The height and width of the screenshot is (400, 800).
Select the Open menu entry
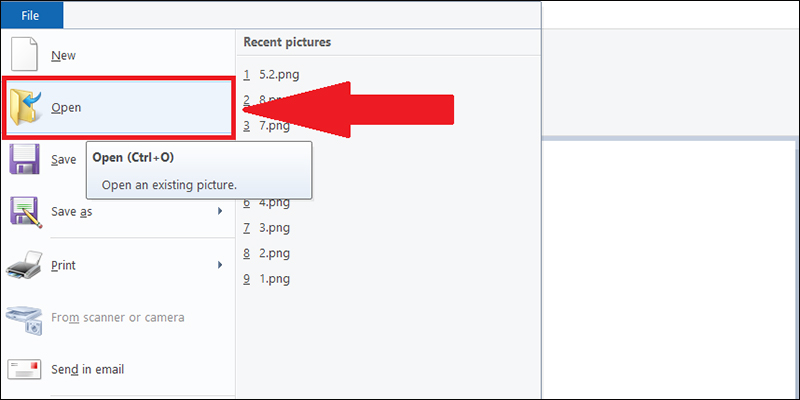66,108
